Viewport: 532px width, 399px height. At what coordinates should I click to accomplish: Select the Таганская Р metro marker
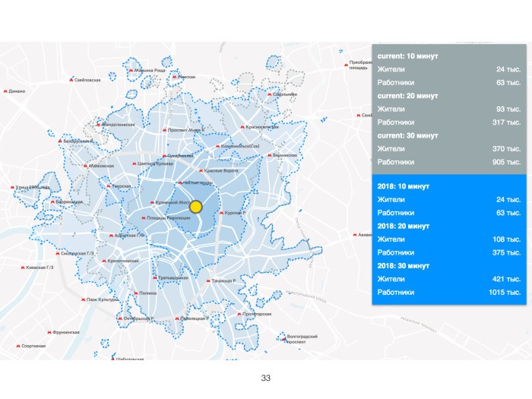[208, 281]
